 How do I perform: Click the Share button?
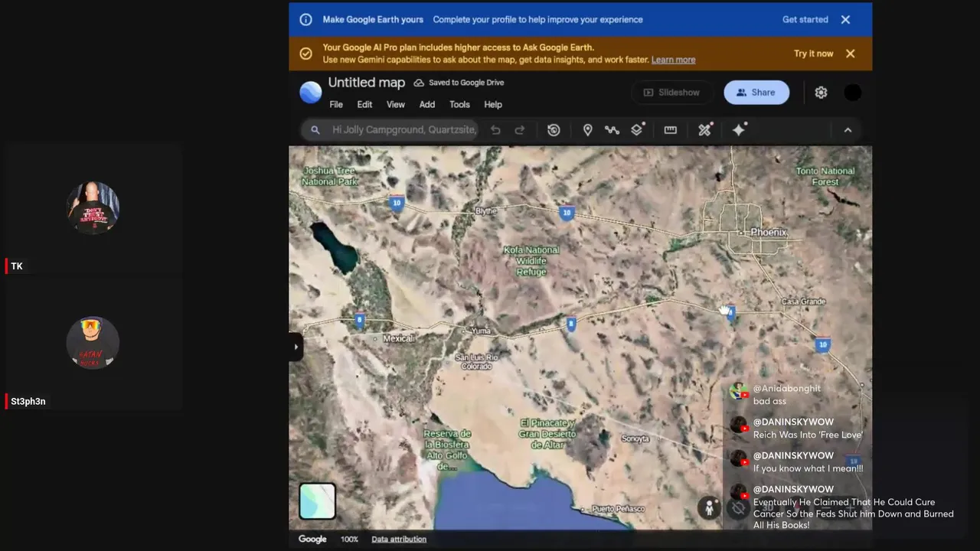pyautogui.click(x=756, y=93)
